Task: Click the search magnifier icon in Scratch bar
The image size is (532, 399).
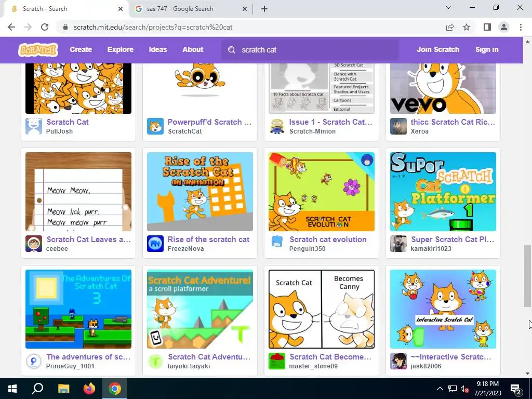Action: click(232, 50)
